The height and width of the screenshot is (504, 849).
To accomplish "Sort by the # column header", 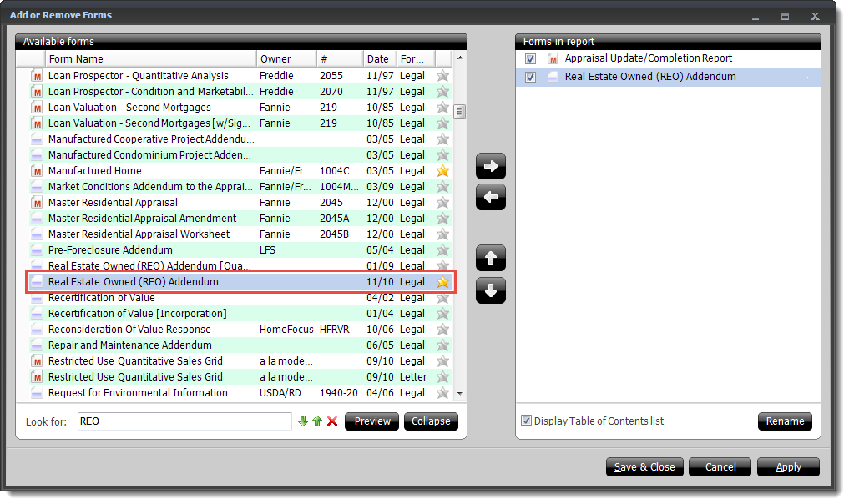I will click(x=340, y=58).
